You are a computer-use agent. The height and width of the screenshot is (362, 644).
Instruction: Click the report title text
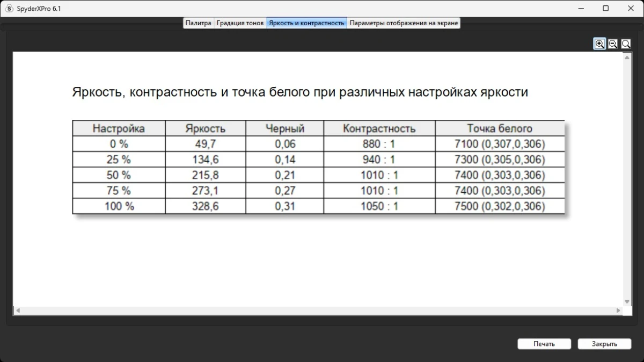pos(299,92)
